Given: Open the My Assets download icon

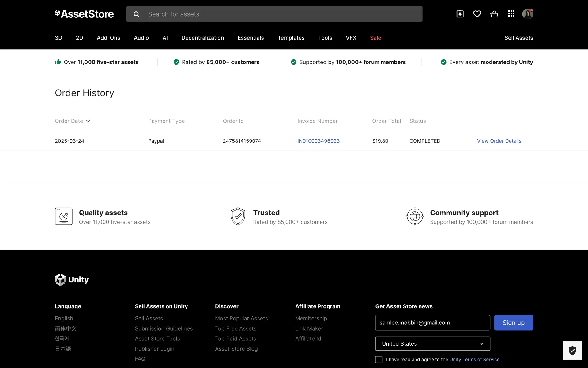Looking at the screenshot, I should click(460, 14).
